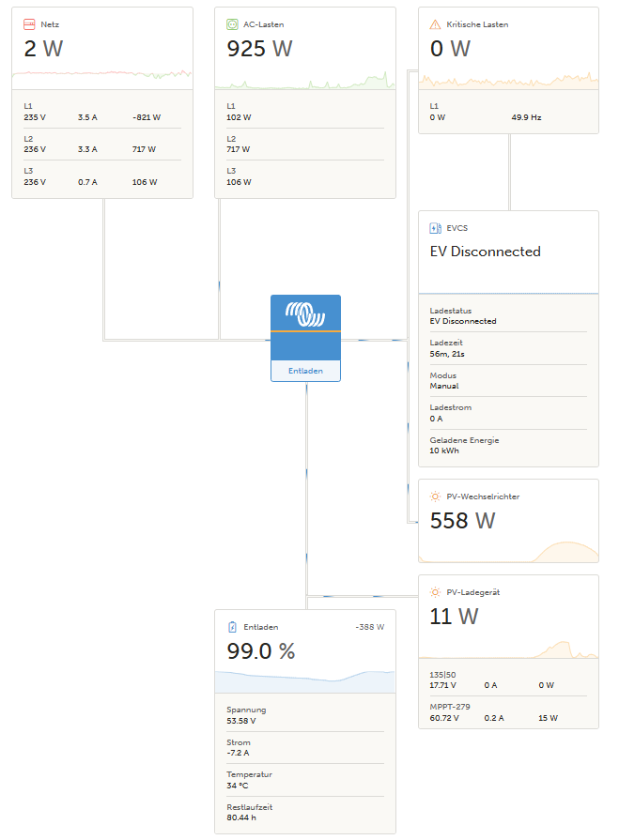Open the EV Disconnected status heading
The image size is (619, 840).
click(486, 252)
